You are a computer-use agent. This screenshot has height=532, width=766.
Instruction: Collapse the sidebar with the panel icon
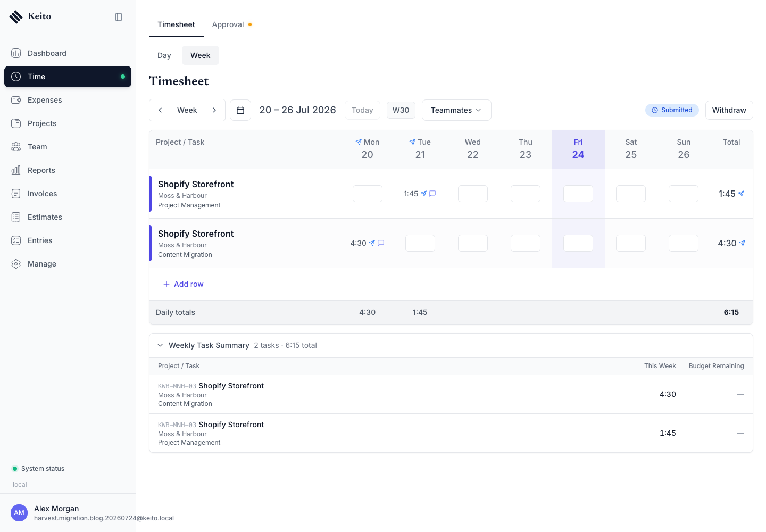(119, 17)
